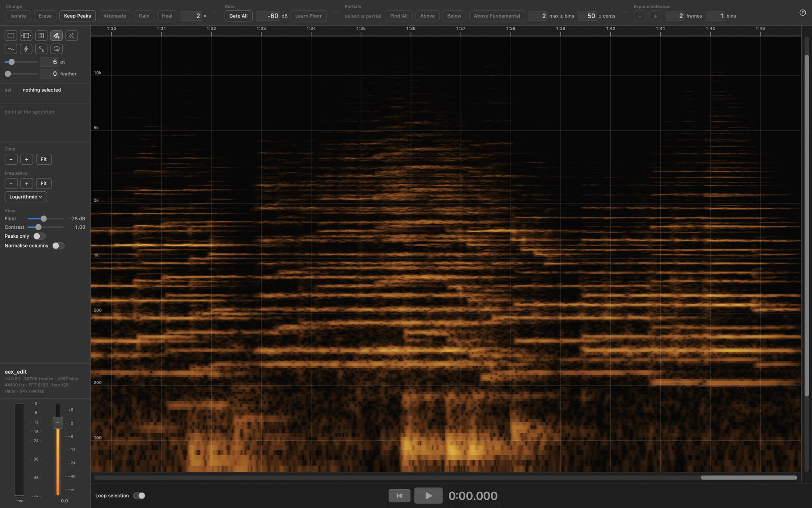Screen dimensions: 812x508
Task: Adjust the view Floor slider
Action: pyautogui.click(x=45, y=218)
